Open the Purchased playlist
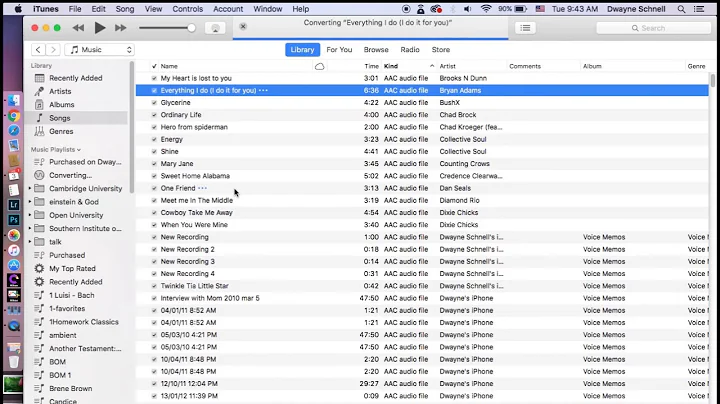 (x=67, y=255)
